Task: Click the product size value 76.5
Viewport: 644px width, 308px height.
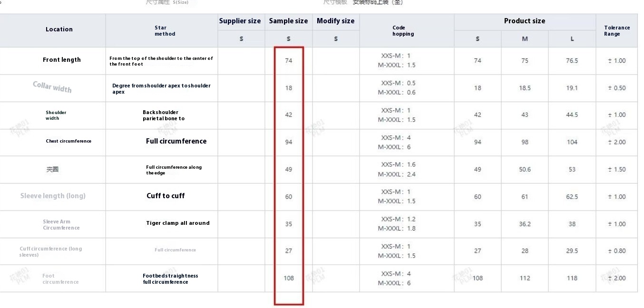Action: pos(572,61)
